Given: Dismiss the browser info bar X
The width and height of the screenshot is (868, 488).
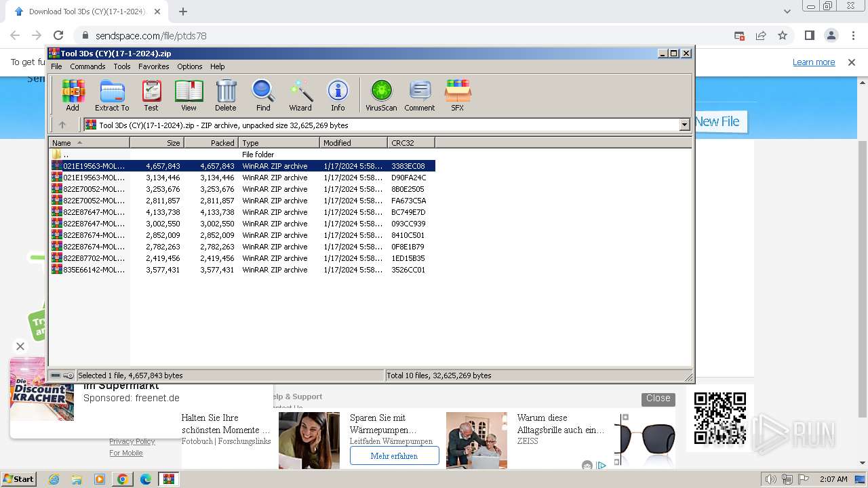Looking at the screenshot, I should pyautogui.click(x=852, y=62).
